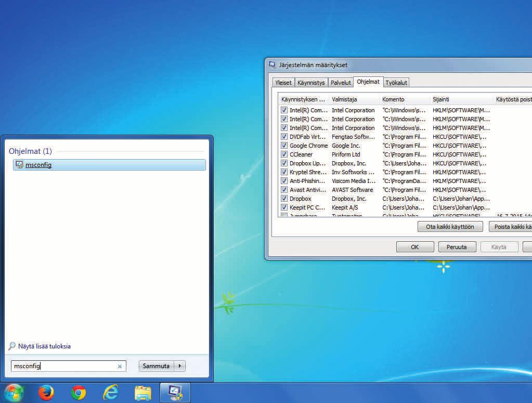Image resolution: width=532 pixels, height=403 pixels.
Task: Sort by the Käytöstä poist... column header
Action: point(513,99)
